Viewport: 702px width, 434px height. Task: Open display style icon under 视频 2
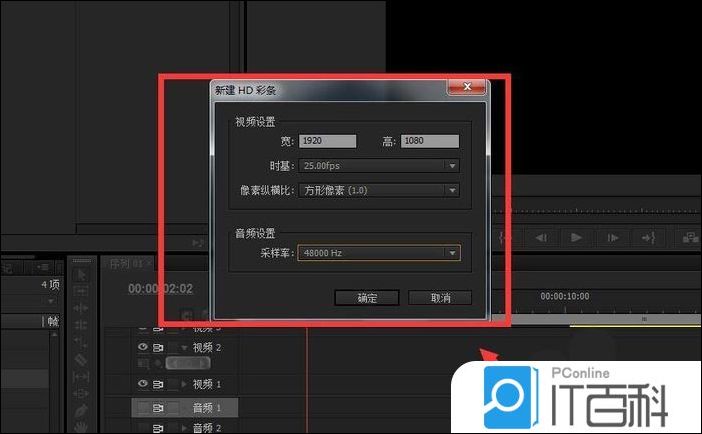(x=143, y=363)
